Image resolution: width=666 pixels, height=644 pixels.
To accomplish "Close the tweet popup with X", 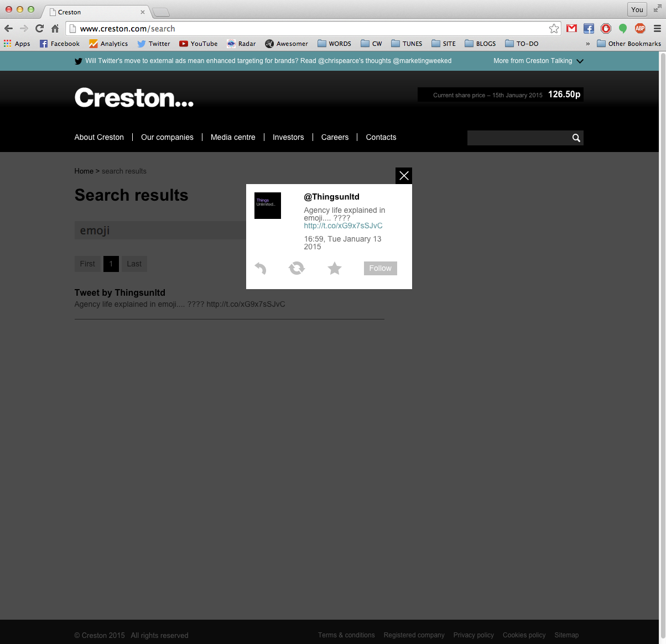I will (404, 176).
